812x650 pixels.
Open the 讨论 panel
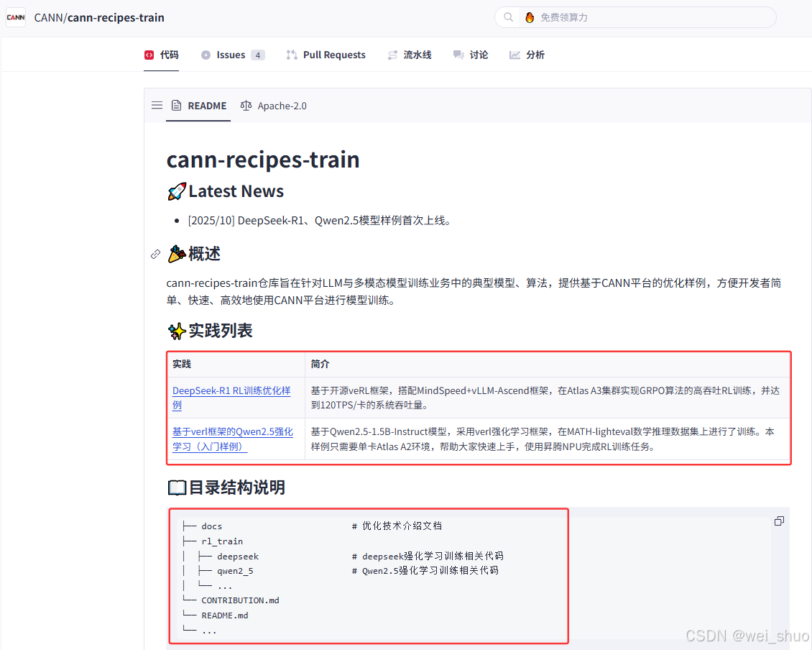[471, 54]
